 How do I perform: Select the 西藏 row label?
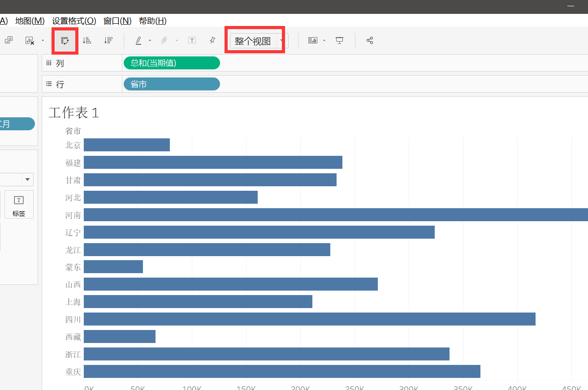click(x=73, y=337)
